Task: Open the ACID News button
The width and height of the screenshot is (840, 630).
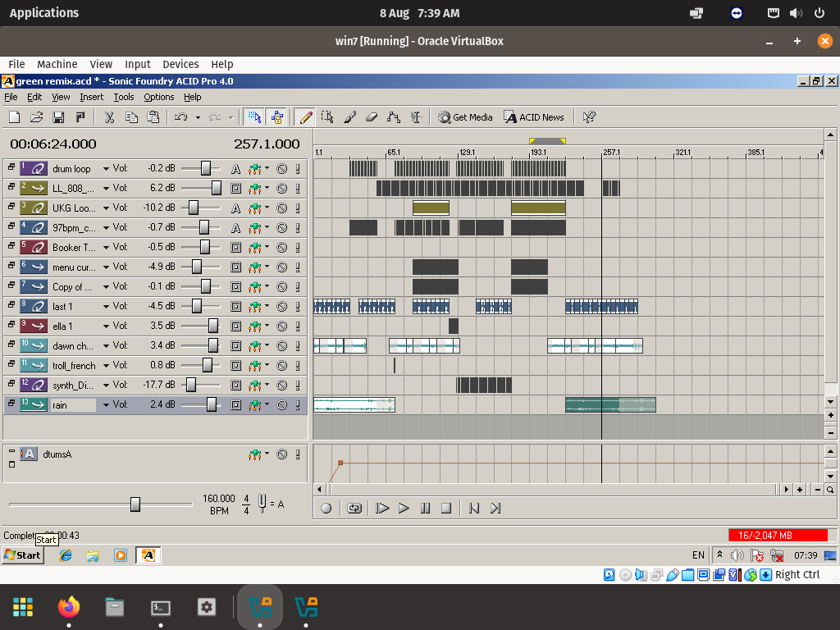Action: pos(534,116)
